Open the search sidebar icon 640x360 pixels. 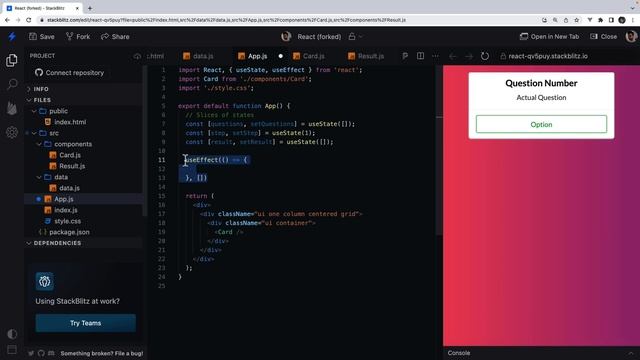point(12,84)
